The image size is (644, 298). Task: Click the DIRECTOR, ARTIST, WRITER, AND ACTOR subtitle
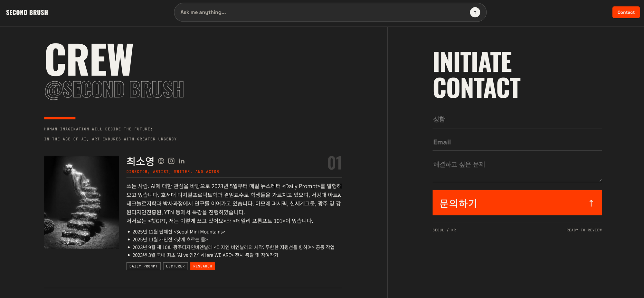(173, 172)
